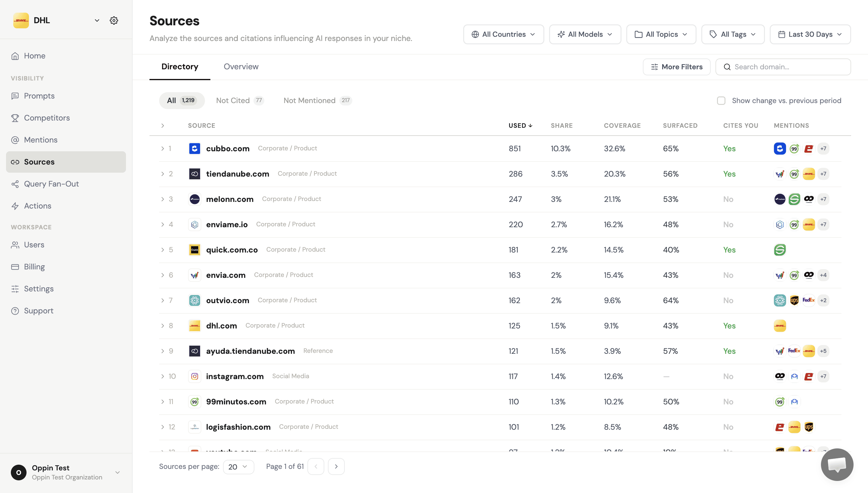Click the ayuda.tiendanube.com favicon

pyautogui.click(x=195, y=351)
